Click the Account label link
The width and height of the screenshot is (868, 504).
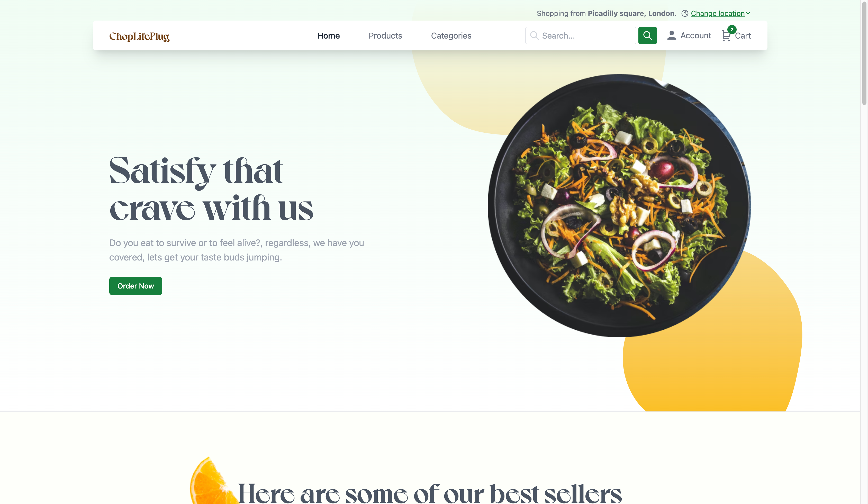pyautogui.click(x=695, y=35)
